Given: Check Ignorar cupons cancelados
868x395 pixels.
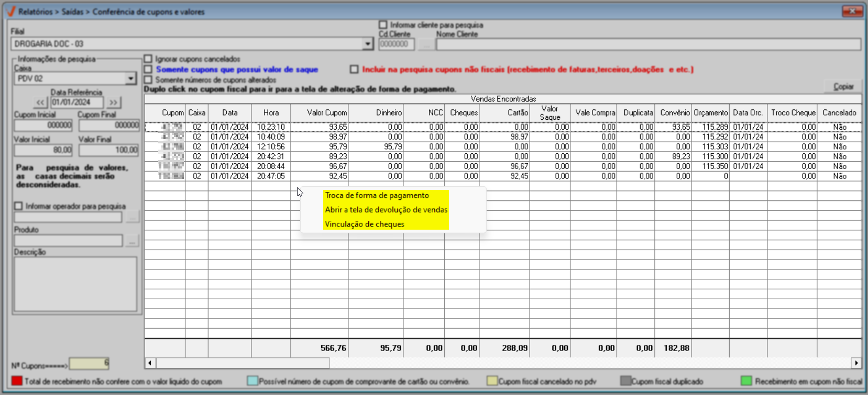Looking at the screenshot, I should (x=148, y=59).
